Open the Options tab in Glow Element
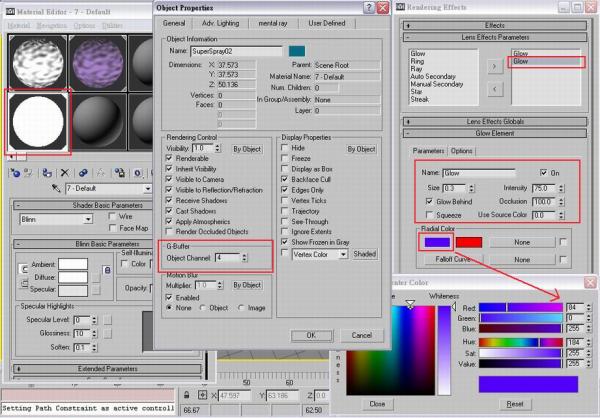 pos(461,151)
